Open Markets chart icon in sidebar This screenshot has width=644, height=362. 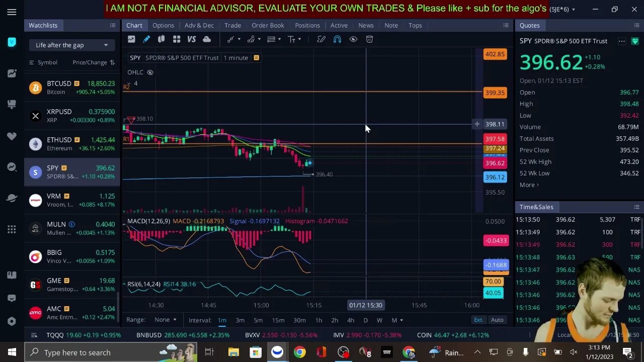[x=12, y=73]
